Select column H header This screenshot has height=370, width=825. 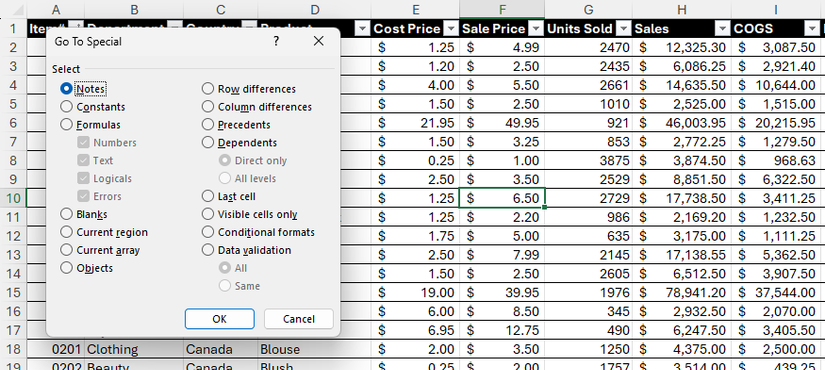681,9
